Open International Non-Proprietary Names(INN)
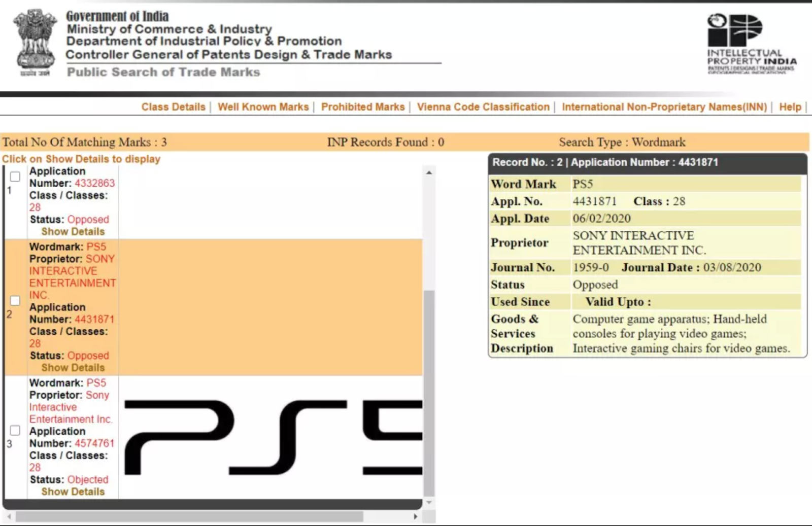812x526 pixels. pos(664,107)
